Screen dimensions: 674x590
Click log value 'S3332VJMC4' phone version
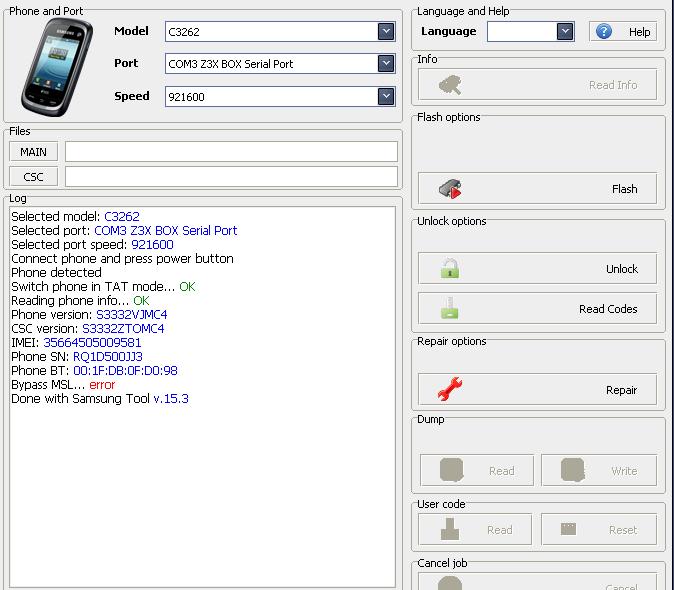coord(132,315)
